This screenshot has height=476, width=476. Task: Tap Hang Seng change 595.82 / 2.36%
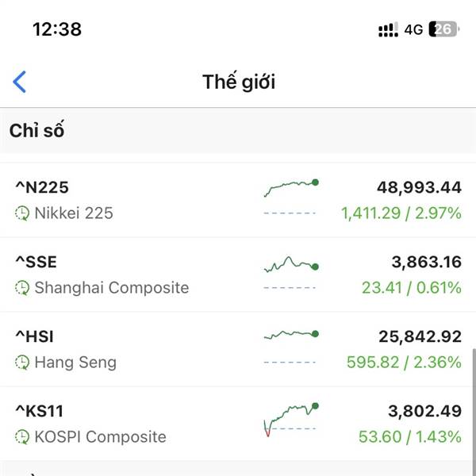pos(404,362)
